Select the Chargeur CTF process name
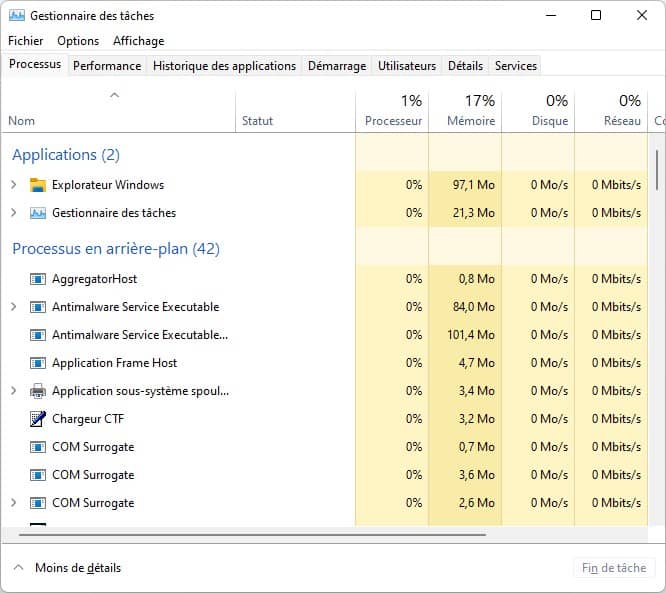The width and height of the screenshot is (666, 593). coord(88,419)
